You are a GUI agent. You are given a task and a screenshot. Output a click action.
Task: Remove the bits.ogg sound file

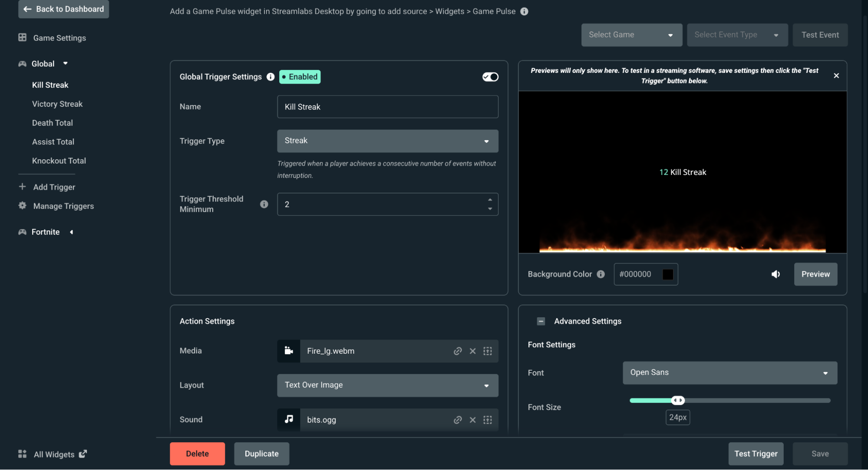[x=472, y=420]
